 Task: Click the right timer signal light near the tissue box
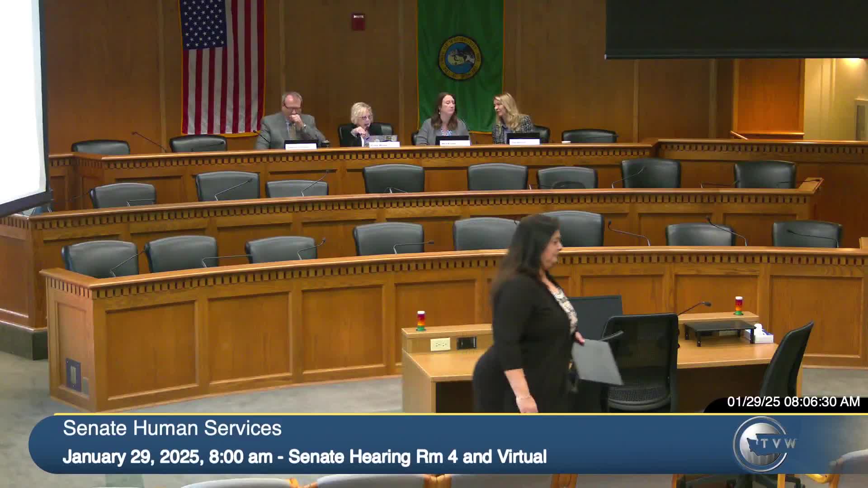click(x=739, y=305)
